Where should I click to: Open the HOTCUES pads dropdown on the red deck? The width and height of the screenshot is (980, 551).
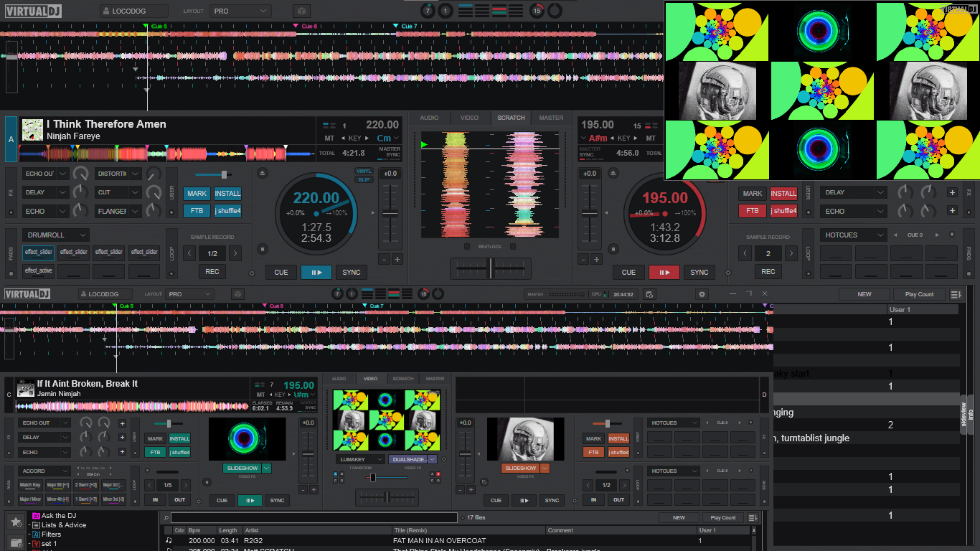point(853,235)
